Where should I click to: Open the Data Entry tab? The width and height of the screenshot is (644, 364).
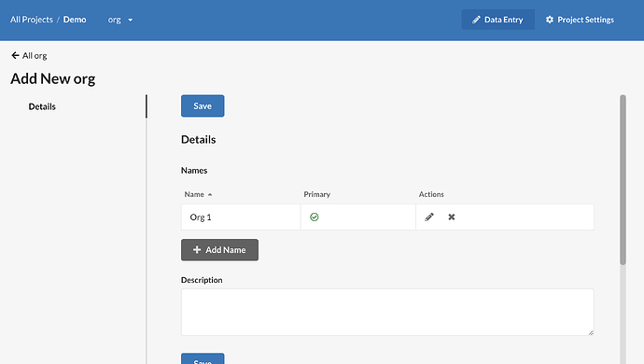pos(497,20)
